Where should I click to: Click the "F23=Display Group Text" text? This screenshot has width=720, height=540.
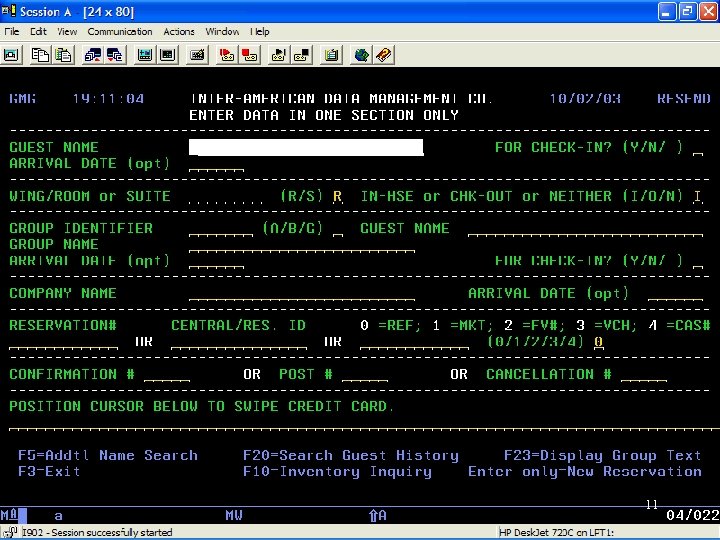point(603,456)
